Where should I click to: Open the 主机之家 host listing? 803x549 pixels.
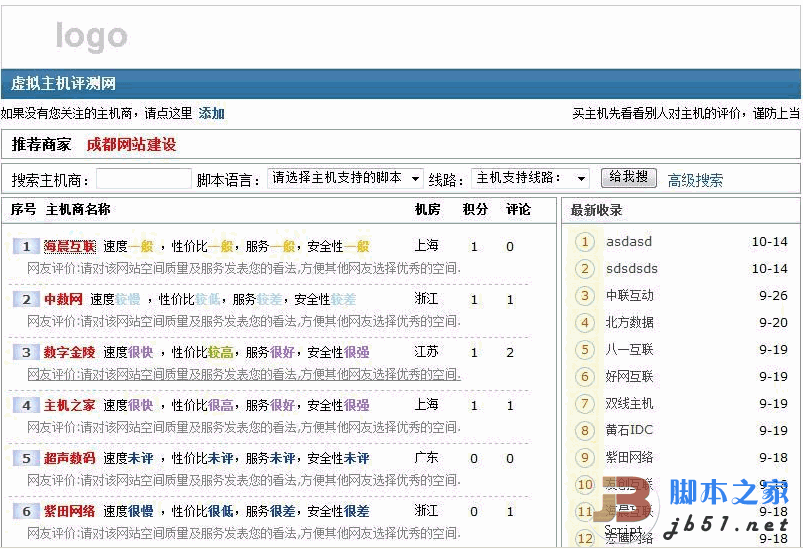pos(69,405)
